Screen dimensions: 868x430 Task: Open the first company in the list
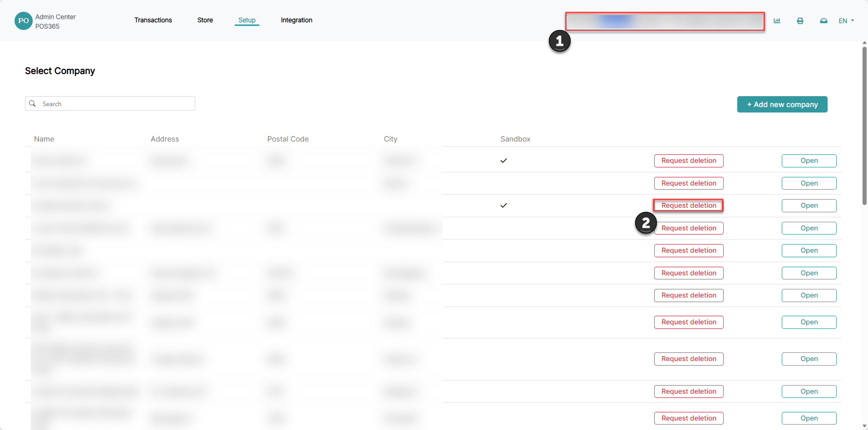tap(809, 161)
